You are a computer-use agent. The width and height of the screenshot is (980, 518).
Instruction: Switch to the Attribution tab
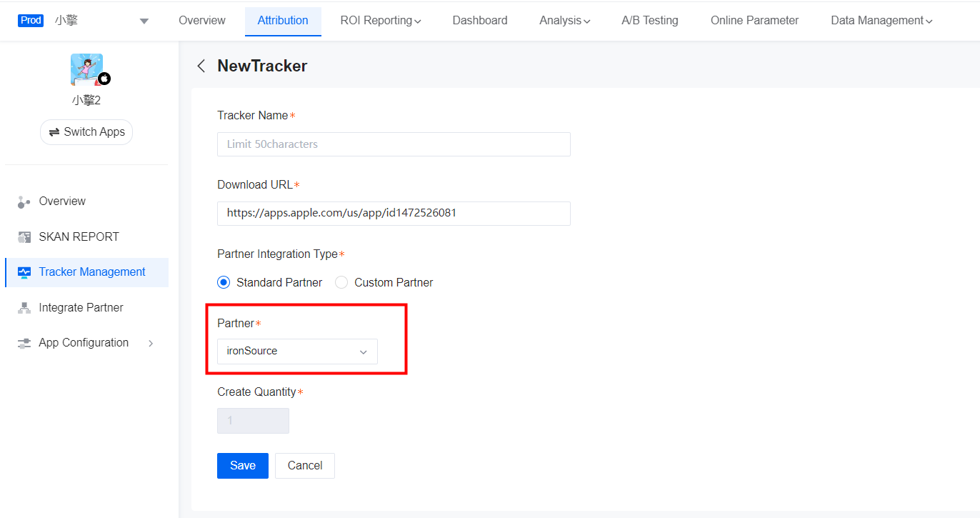283,20
